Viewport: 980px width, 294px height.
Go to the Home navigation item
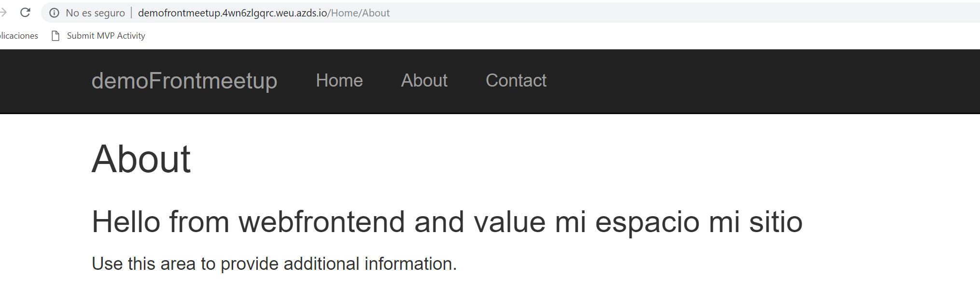(339, 81)
